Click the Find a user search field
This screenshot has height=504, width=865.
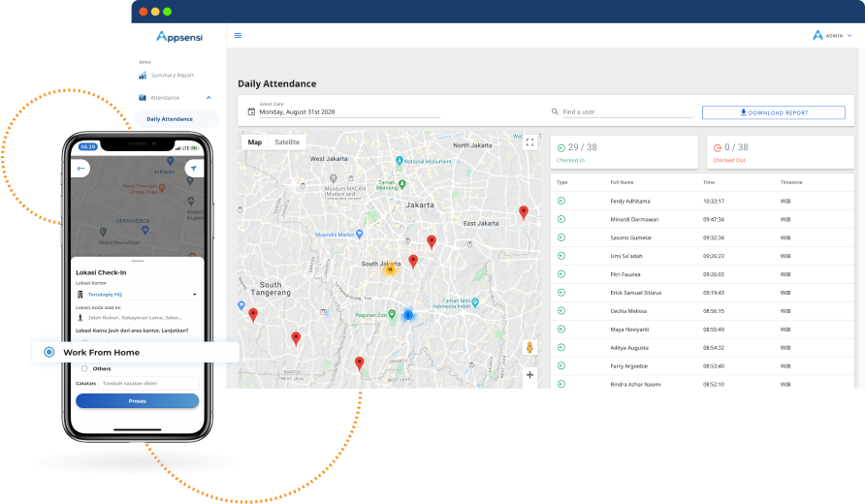[x=625, y=112]
